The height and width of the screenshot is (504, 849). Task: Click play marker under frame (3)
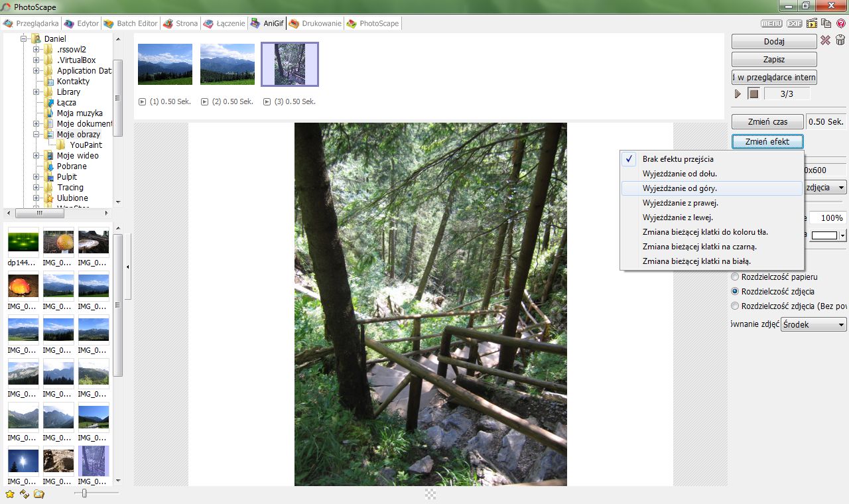click(x=267, y=102)
